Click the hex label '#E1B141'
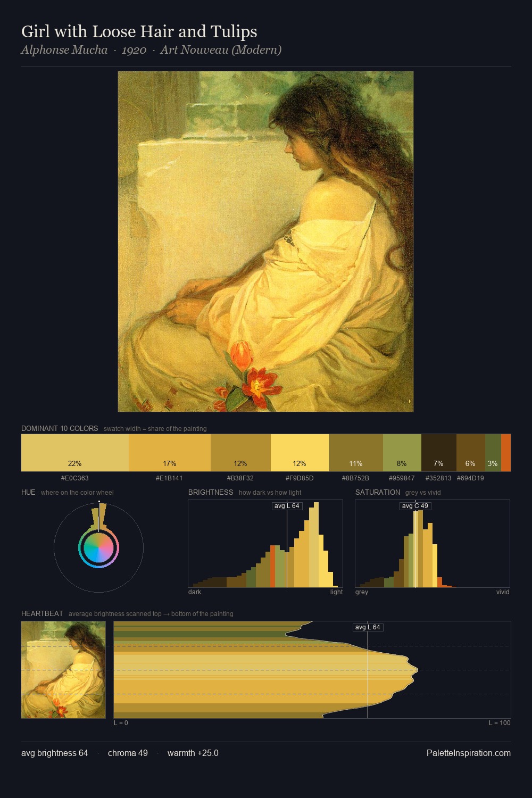The image size is (532, 798). pyautogui.click(x=169, y=478)
